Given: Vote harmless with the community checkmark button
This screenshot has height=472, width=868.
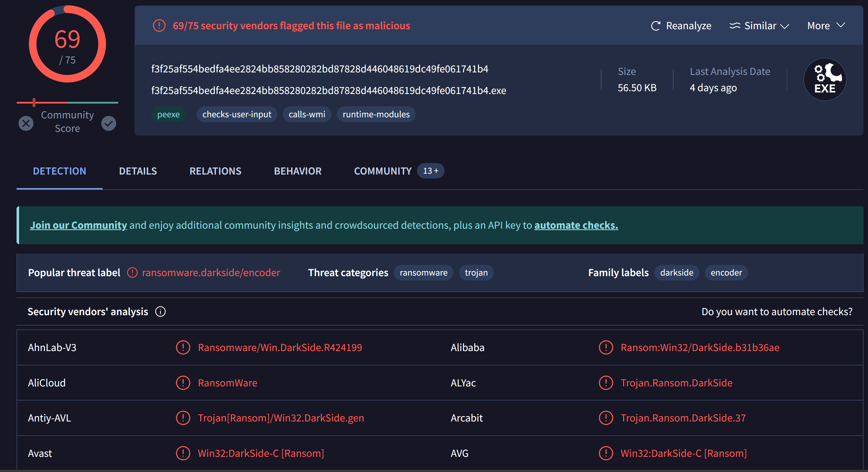Looking at the screenshot, I should click(109, 123).
